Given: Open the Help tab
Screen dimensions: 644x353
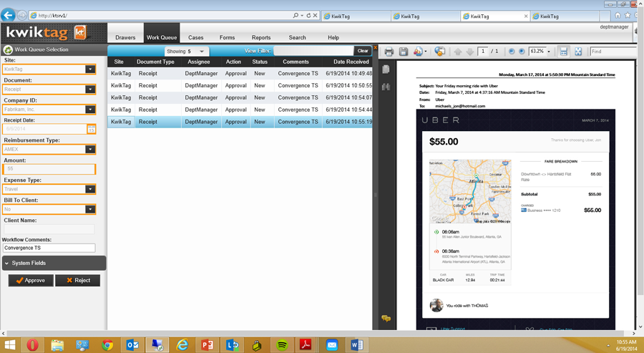Looking at the screenshot, I should [x=333, y=37].
